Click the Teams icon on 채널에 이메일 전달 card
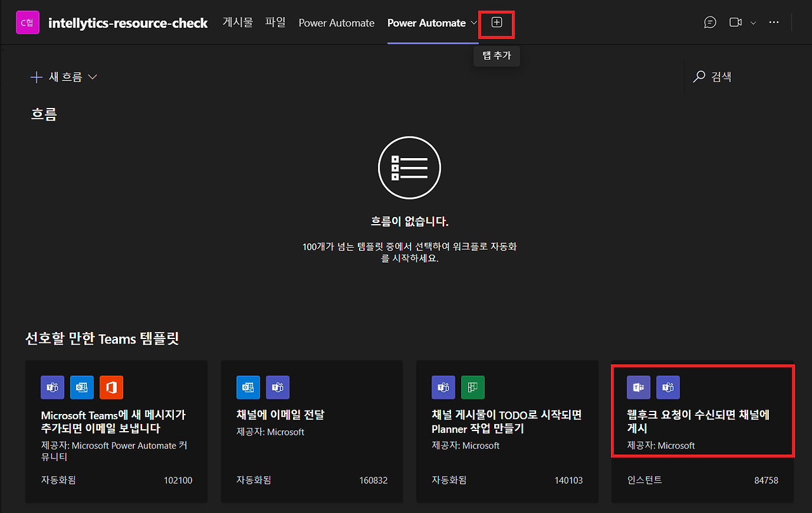 pyautogui.click(x=277, y=387)
